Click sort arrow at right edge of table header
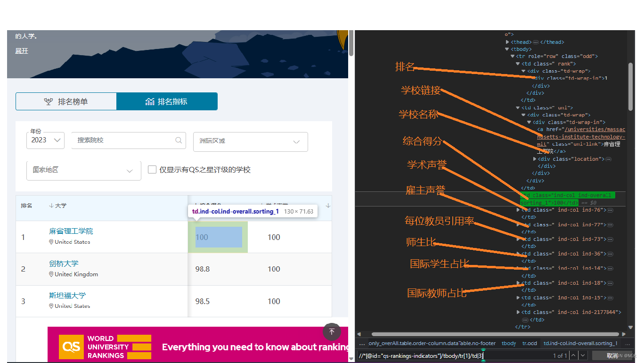This screenshot has height=363, width=644. tap(328, 206)
